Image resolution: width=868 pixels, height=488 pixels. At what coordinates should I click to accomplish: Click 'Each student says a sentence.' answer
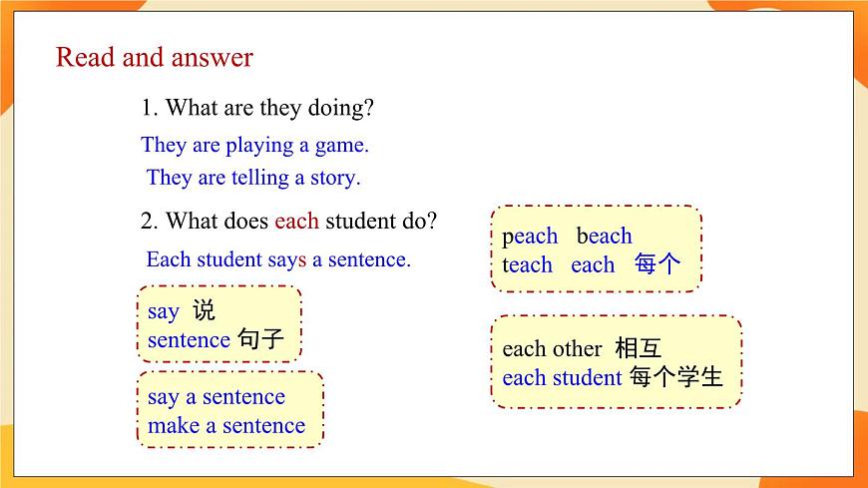[278, 259]
